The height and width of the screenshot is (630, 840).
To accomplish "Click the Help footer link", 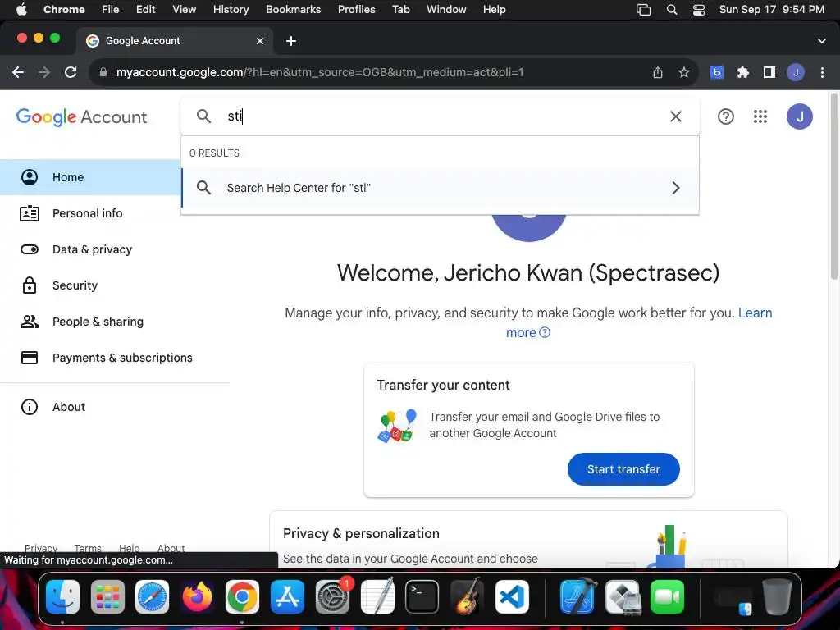I will (x=129, y=548).
